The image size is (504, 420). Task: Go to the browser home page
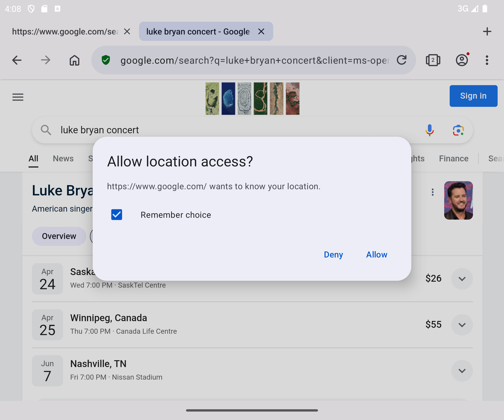[x=74, y=60]
